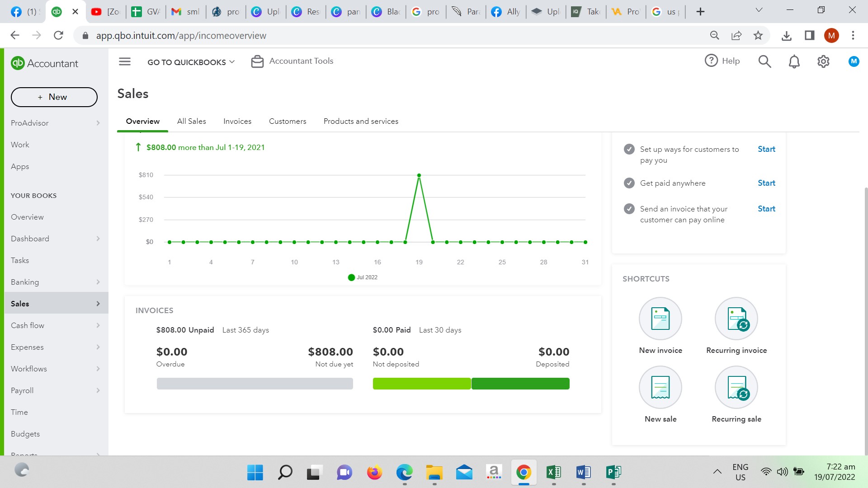
Task: Toggle the hamburger navigation menu icon
Action: [x=125, y=61]
